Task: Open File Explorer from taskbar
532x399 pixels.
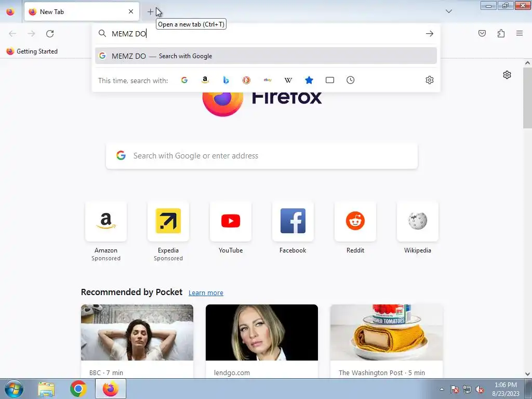Action: point(46,389)
